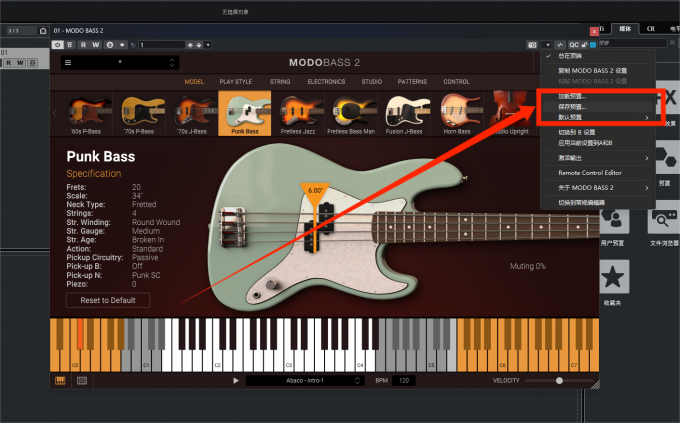Image resolution: width=680 pixels, height=423 pixels.
Task: Open the preset management dropdown arrow
Action: [208, 45]
